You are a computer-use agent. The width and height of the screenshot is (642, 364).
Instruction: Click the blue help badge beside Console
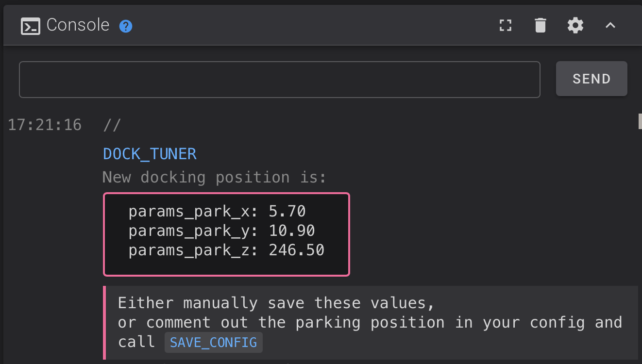tap(125, 26)
